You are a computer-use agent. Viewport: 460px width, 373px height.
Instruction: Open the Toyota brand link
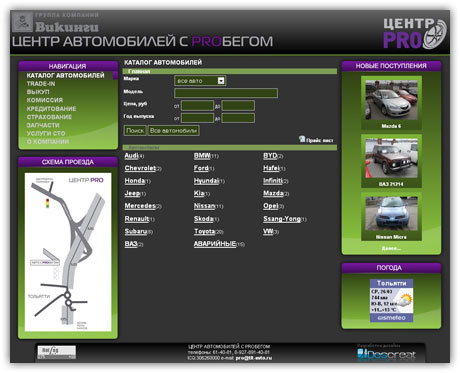[x=205, y=231]
